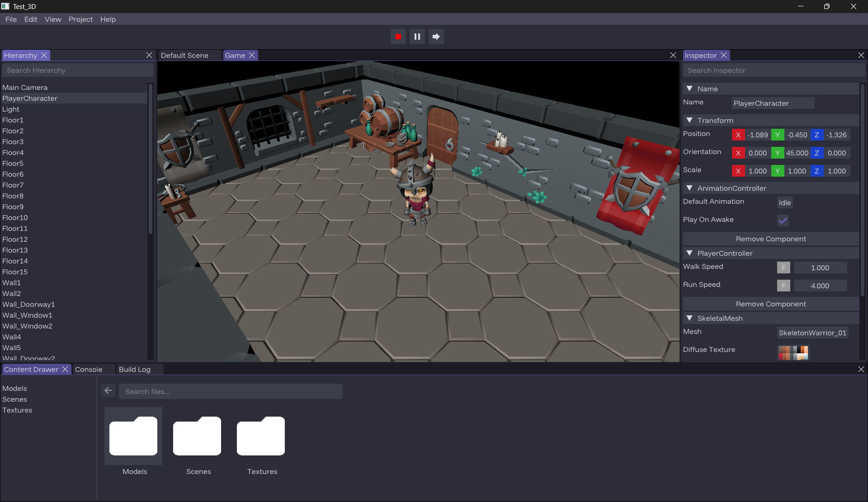Pause the running game
Viewport: 868px width, 502px height.
(417, 37)
